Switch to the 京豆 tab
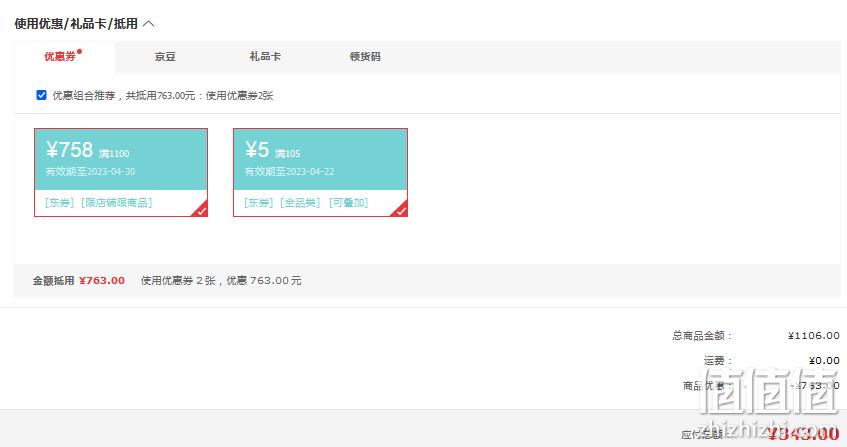The image size is (847, 447). coord(165,57)
